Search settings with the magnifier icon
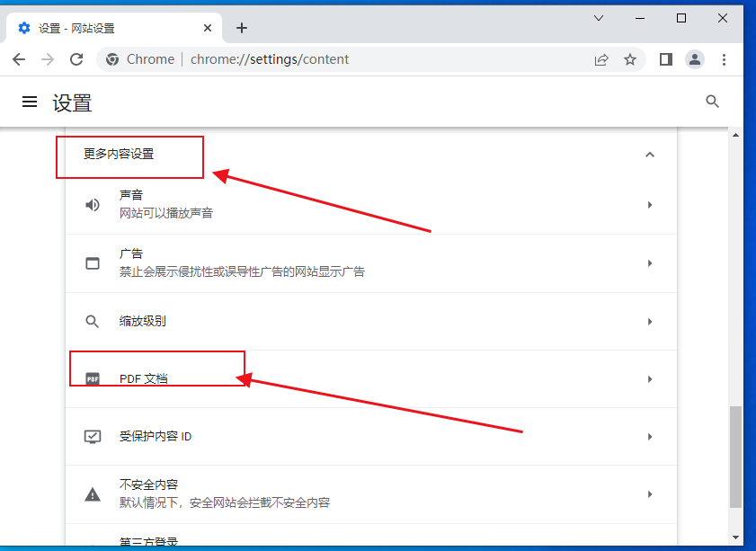This screenshot has height=551, width=756. coord(712,102)
